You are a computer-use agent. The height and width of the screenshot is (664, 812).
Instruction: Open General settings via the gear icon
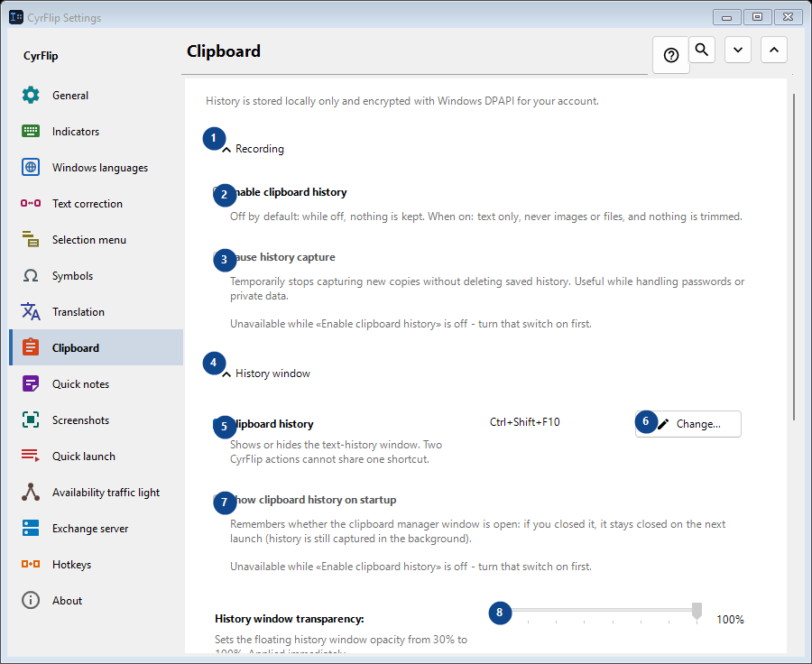tap(31, 96)
